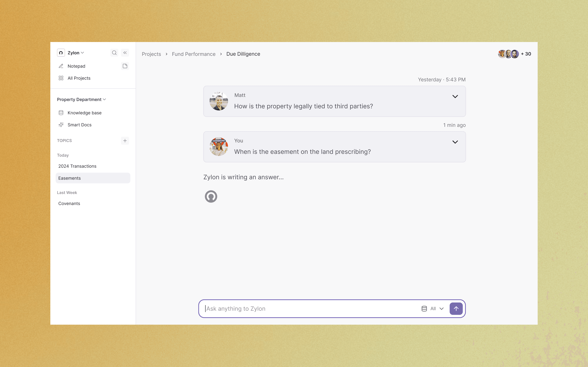Open Knowledge base in sidebar
The image size is (588, 367).
coord(84,113)
